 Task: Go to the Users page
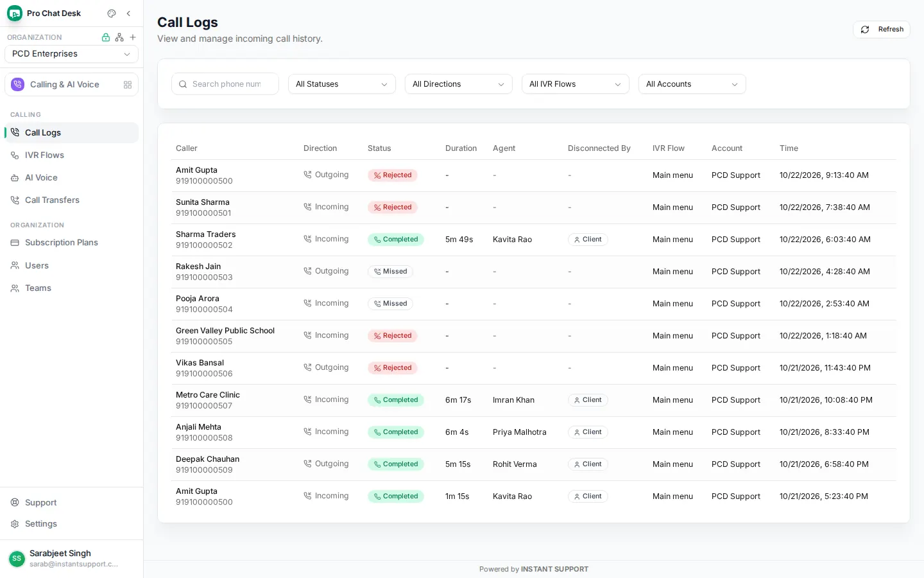pos(71,266)
